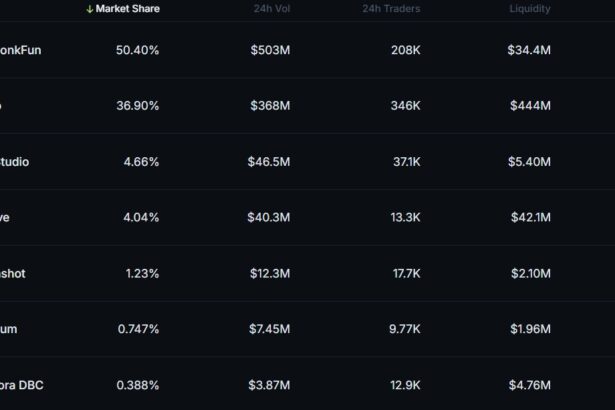Sort by the 24h Vol column header

(x=270, y=9)
